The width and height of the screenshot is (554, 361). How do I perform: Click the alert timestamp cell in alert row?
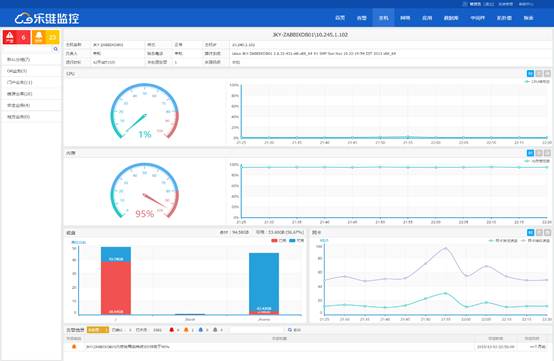point(496,347)
